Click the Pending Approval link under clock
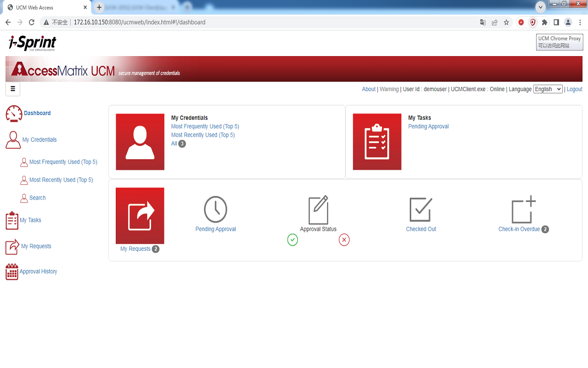This screenshot has height=368, width=588. click(x=215, y=229)
